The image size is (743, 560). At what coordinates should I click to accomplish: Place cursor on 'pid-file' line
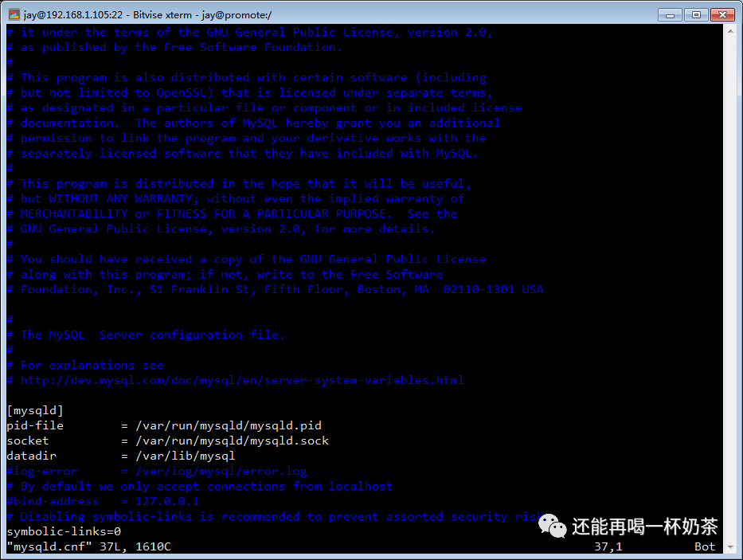[x=164, y=426]
